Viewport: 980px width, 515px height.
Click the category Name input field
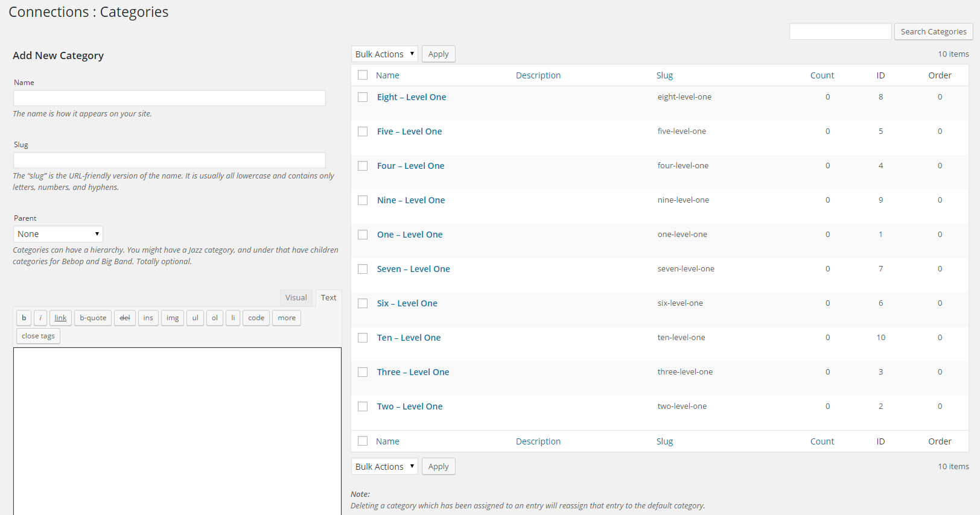(169, 98)
